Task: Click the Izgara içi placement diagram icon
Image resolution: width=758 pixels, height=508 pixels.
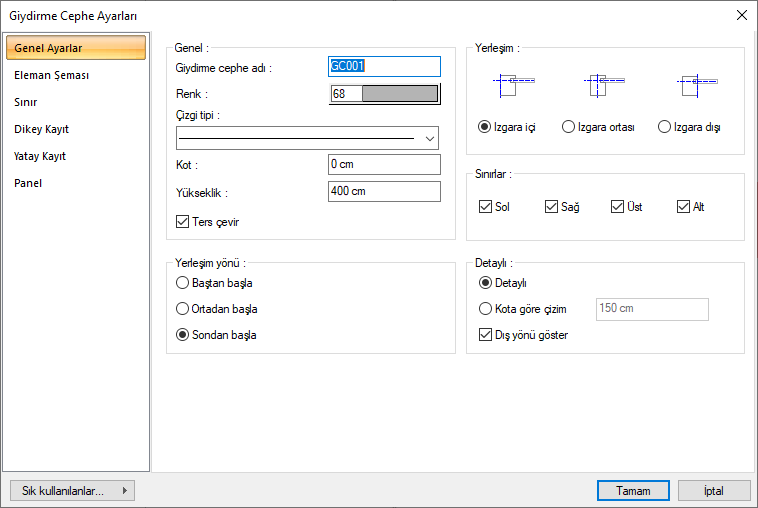Action: click(x=513, y=85)
